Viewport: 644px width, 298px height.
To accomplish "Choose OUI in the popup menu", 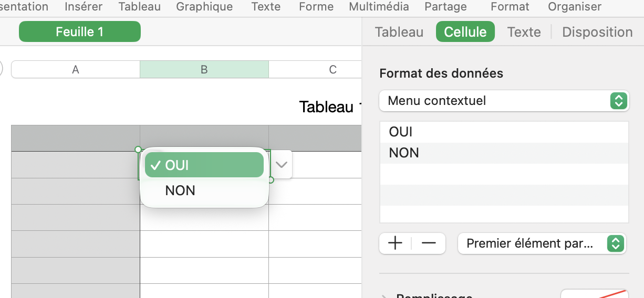I will 204,165.
